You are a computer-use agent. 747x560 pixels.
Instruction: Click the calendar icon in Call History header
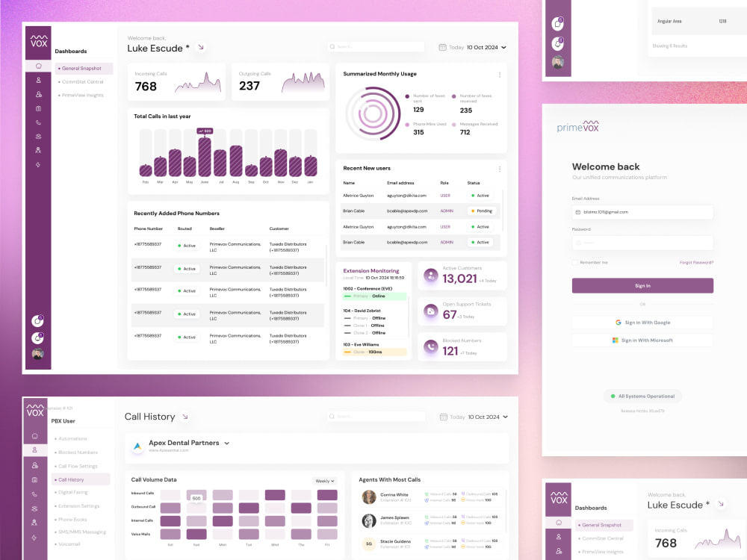[444, 417]
